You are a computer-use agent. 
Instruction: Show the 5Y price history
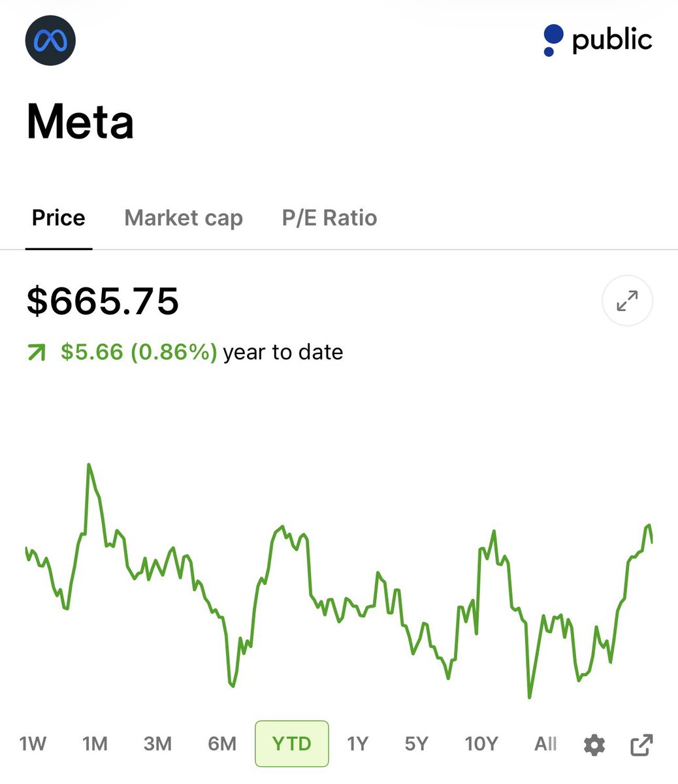click(416, 743)
